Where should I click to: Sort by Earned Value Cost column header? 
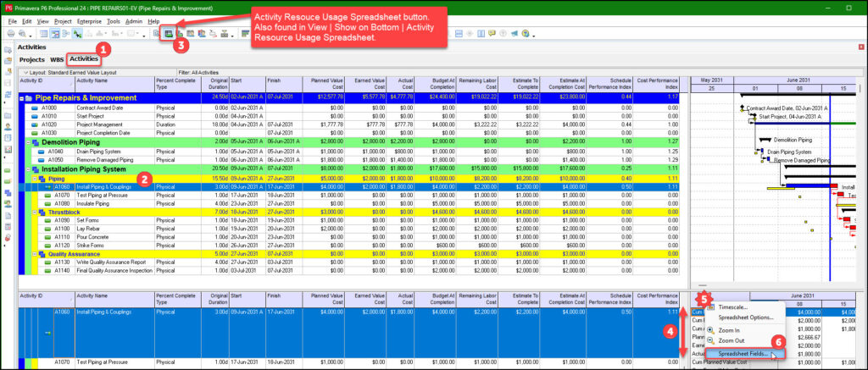tap(366, 84)
